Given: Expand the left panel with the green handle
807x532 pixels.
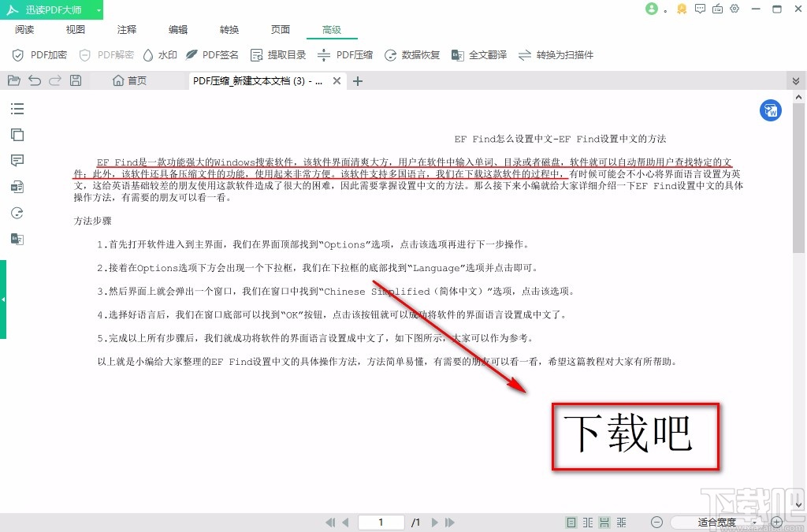Looking at the screenshot, I should (3, 299).
